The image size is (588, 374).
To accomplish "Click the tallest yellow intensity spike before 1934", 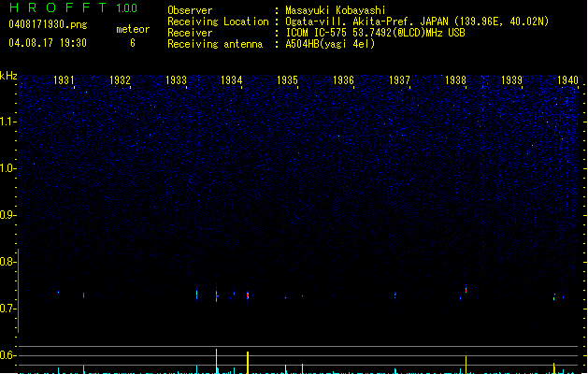I will [x=216, y=361].
